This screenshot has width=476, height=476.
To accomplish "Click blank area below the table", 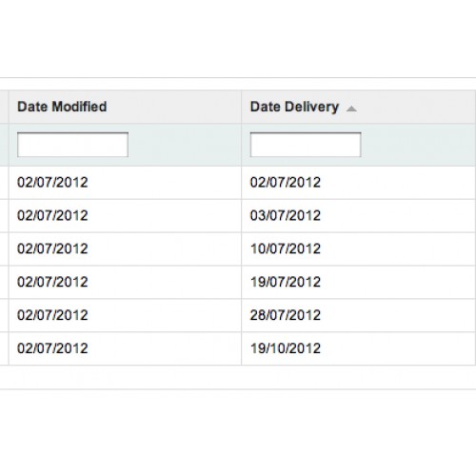I will tap(238, 433).
